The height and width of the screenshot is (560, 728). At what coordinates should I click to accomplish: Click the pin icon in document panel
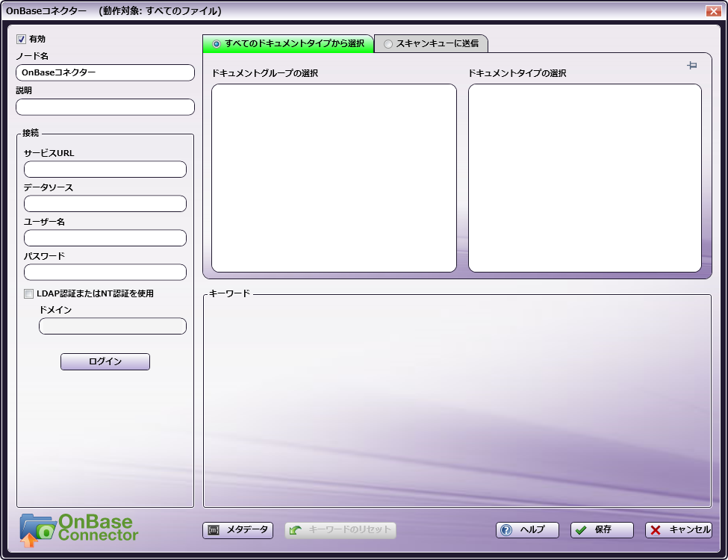[691, 66]
